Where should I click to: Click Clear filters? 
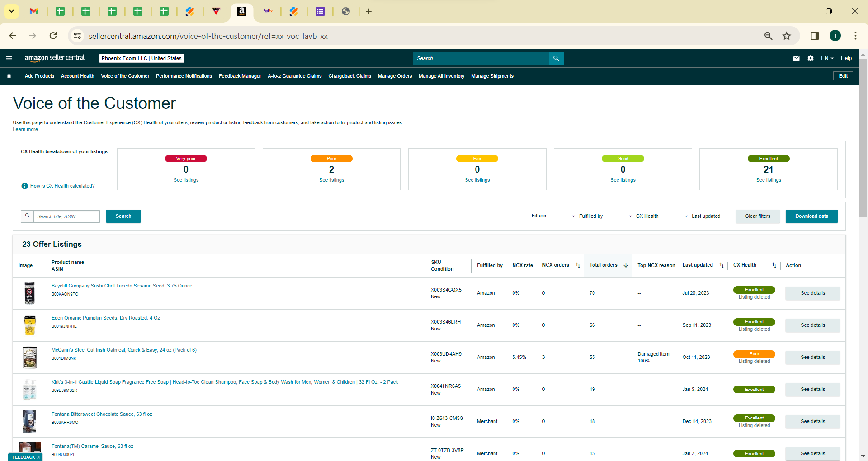tap(758, 216)
